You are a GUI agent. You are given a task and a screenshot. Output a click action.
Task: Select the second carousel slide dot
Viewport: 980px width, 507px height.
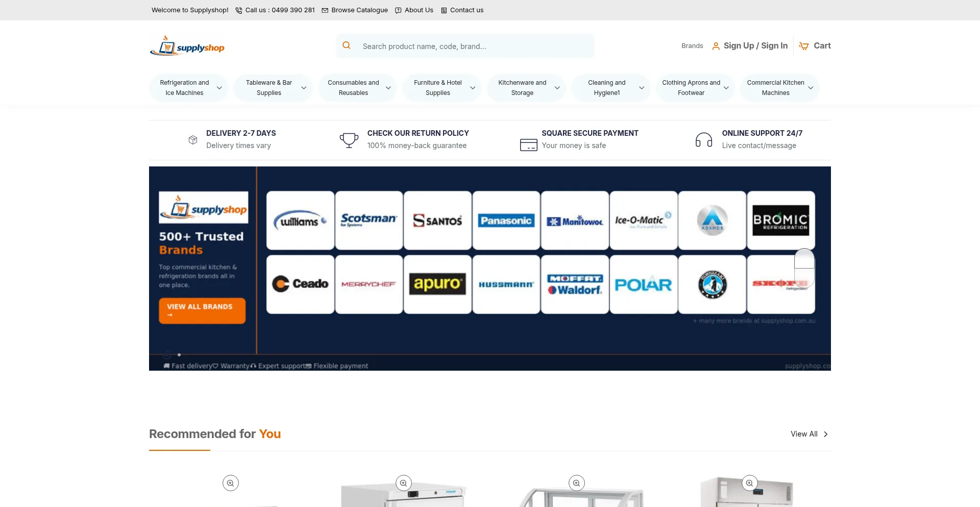[x=179, y=355]
